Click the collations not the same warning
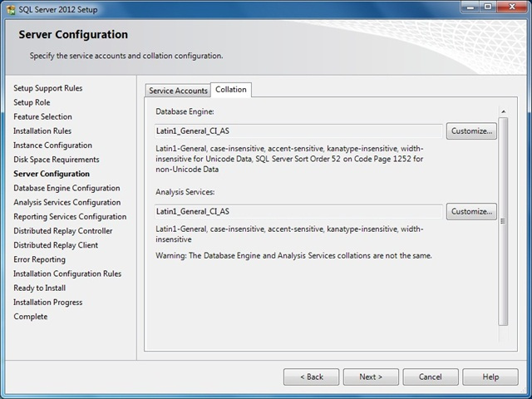Image resolution: width=532 pixels, height=399 pixels. coord(293,256)
